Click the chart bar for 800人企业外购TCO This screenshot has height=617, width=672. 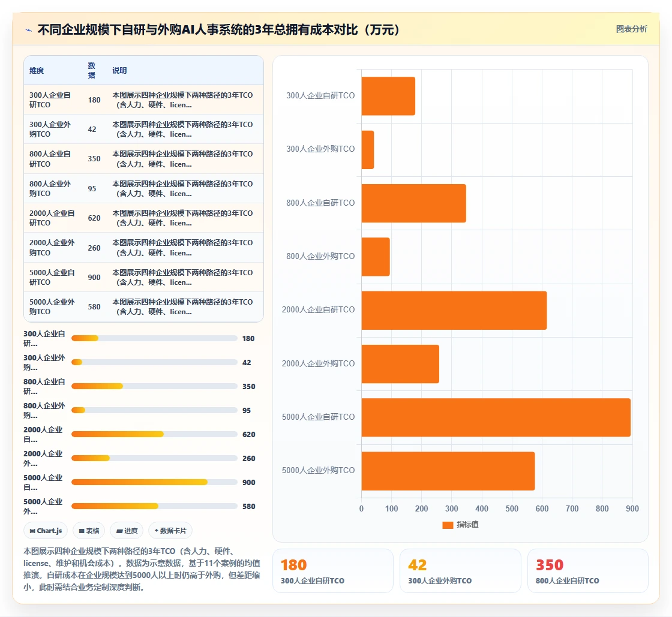(376, 257)
